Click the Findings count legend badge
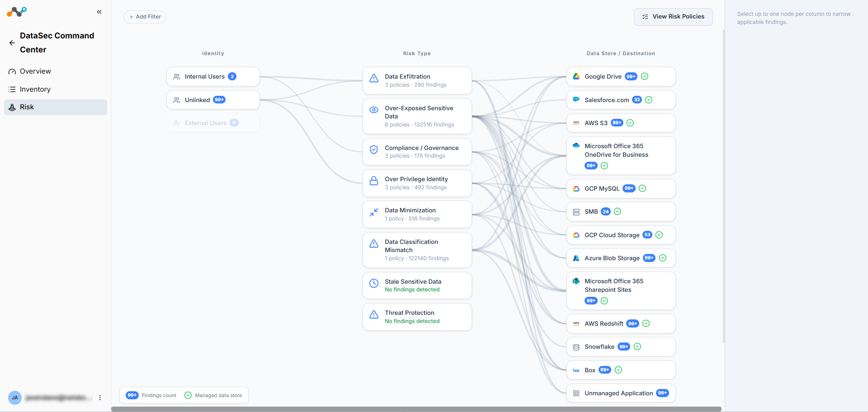Image resolution: width=868 pixels, height=412 pixels. [132, 395]
